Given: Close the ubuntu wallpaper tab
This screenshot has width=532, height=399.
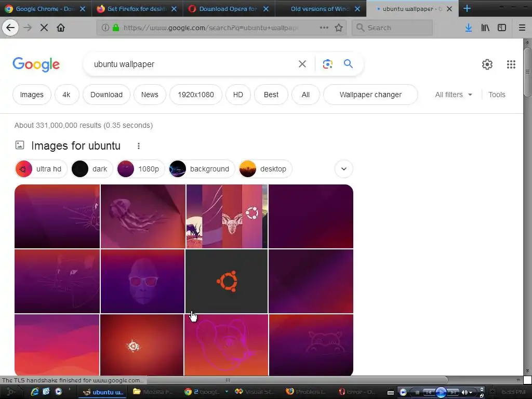Looking at the screenshot, I should click(x=449, y=9).
